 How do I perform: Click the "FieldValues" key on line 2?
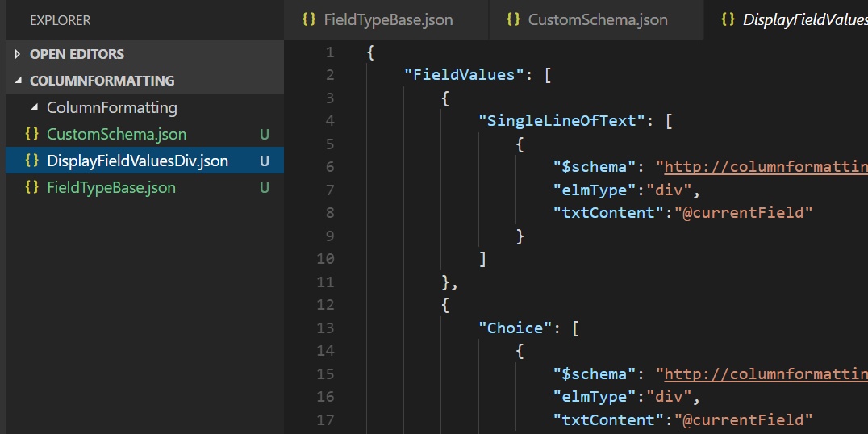click(464, 75)
